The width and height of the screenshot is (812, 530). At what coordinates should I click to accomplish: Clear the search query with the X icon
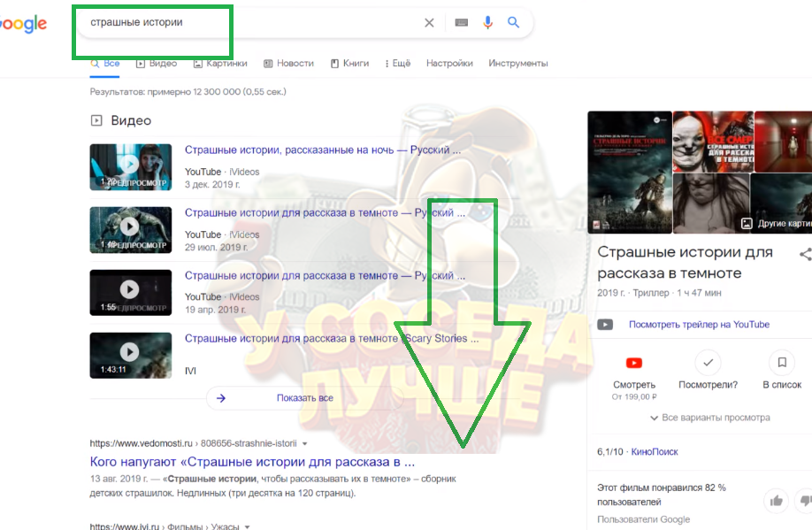[429, 22]
